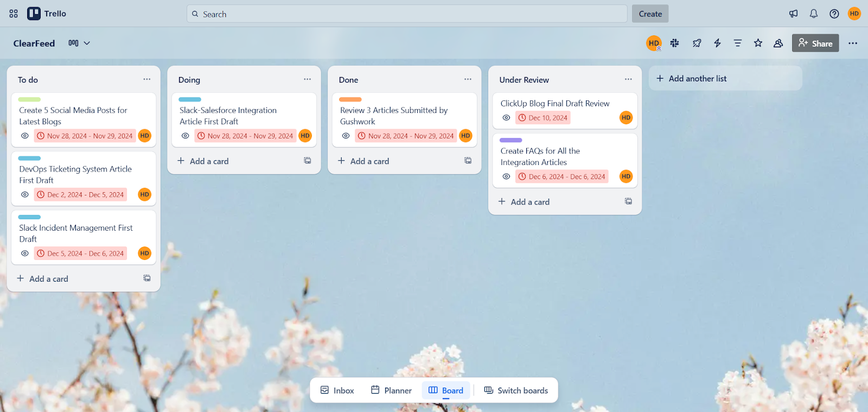Create card from template in Doing list
Screen dimensions: 868x412
pos(308,161)
